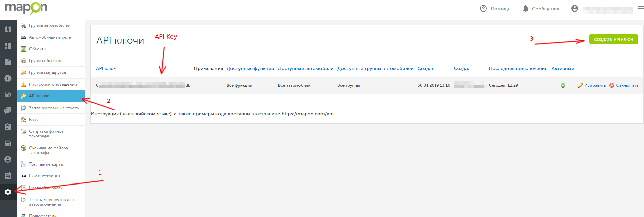The image size is (644, 217).
Task: Open the messages chat sidebar icon
Action: point(8,111)
